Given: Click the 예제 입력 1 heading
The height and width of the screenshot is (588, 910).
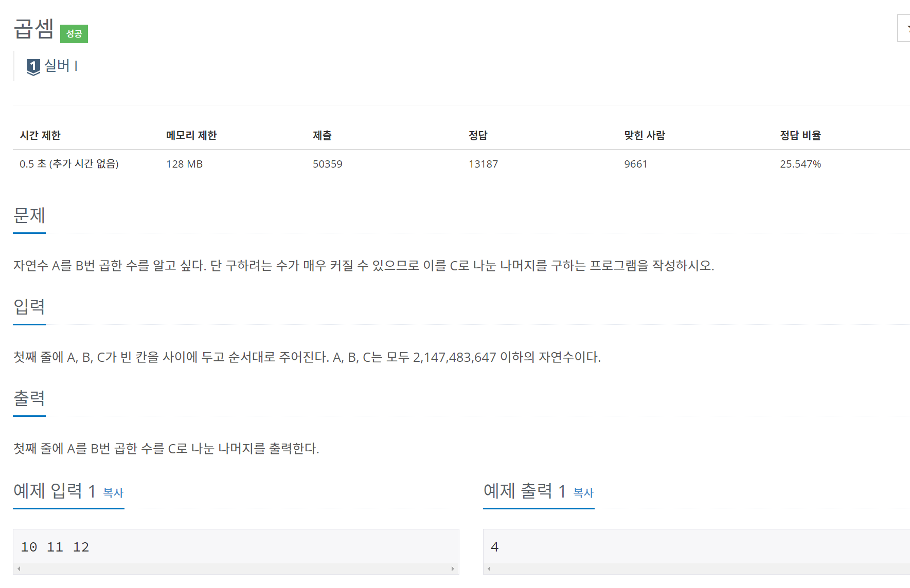Looking at the screenshot, I should [55, 491].
